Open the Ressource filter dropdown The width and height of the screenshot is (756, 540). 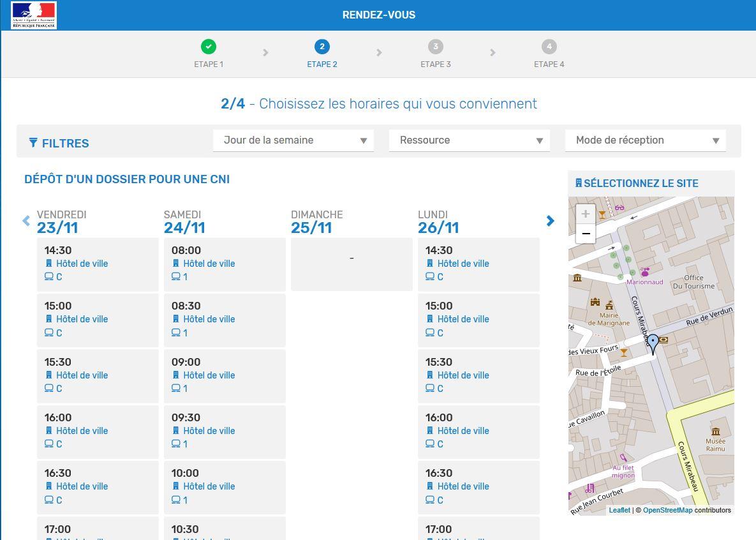(x=469, y=140)
